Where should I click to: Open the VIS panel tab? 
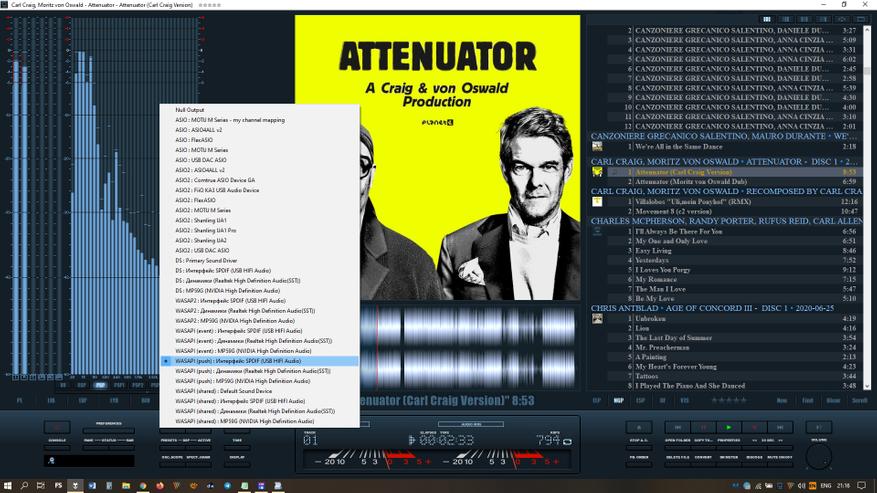coord(685,400)
